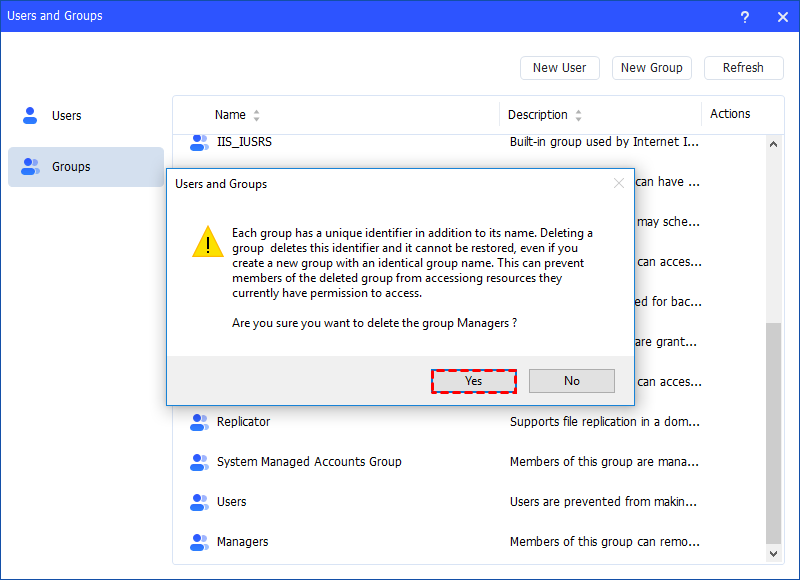The image size is (800, 580).
Task: Select the Replicator group name
Action: pyautogui.click(x=243, y=422)
